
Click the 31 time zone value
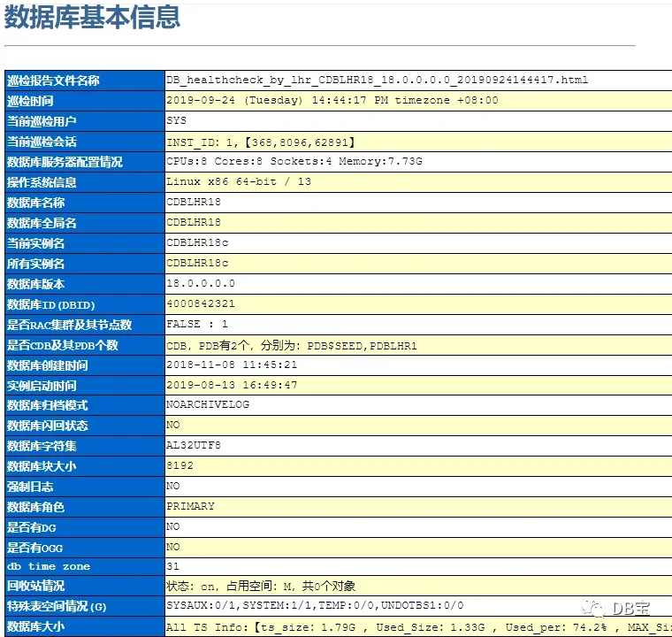tap(172, 566)
